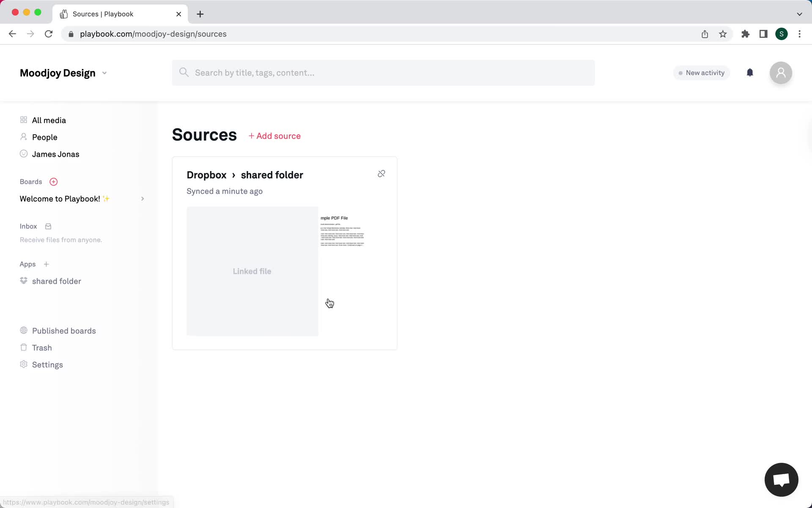The height and width of the screenshot is (508, 812).
Task: Click the Published boards icon
Action: [x=23, y=330]
